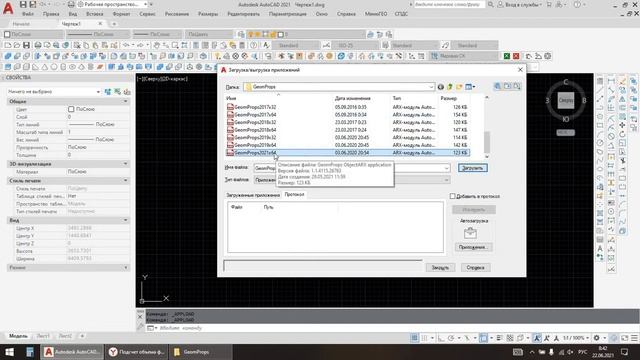Screen dimensions: 640x360
Task: Close the command line window
Action: click(x=140, y=317)
